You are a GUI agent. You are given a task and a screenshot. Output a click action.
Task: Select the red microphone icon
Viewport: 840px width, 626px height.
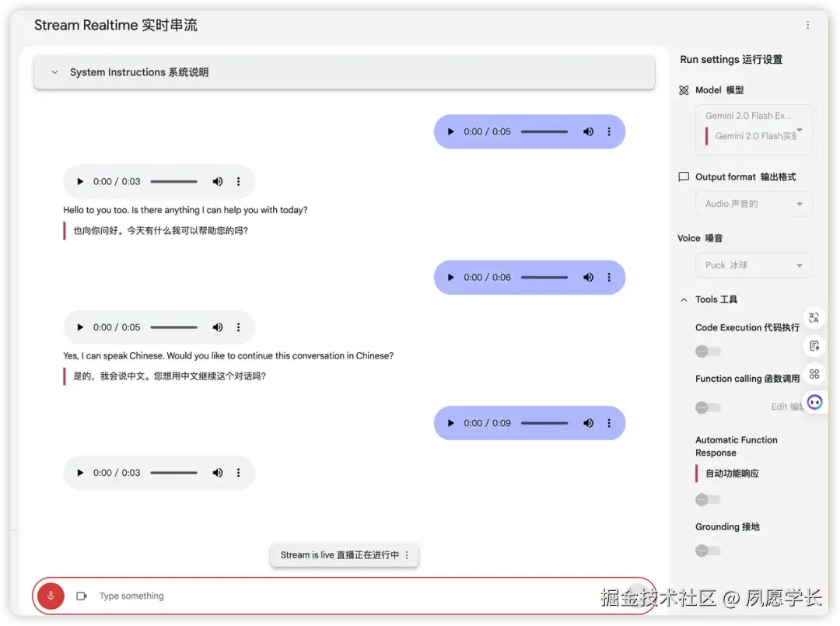coord(50,596)
